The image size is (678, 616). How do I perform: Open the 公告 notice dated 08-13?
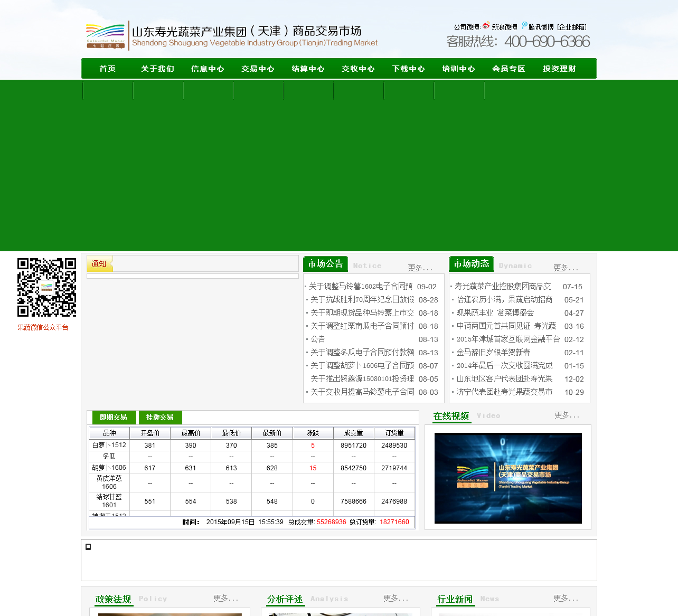(x=318, y=339)
